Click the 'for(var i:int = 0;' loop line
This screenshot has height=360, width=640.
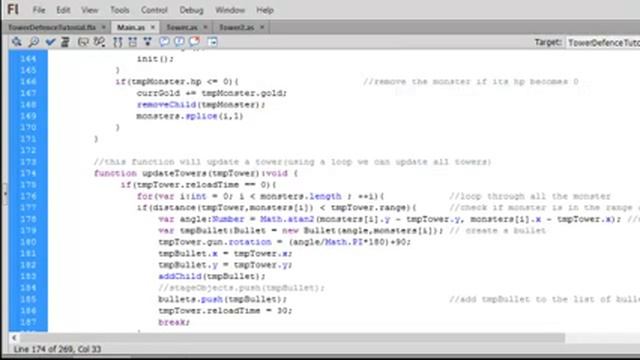[260, 196]
